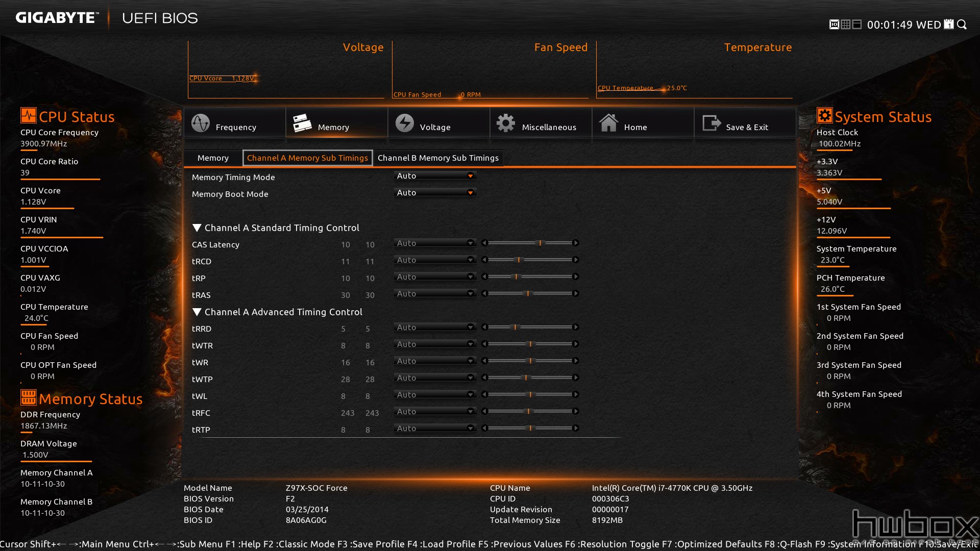This screenshot has width=980, height=551.
Task: Switch to HD display mode icon
Action: (x=834, y=24)
